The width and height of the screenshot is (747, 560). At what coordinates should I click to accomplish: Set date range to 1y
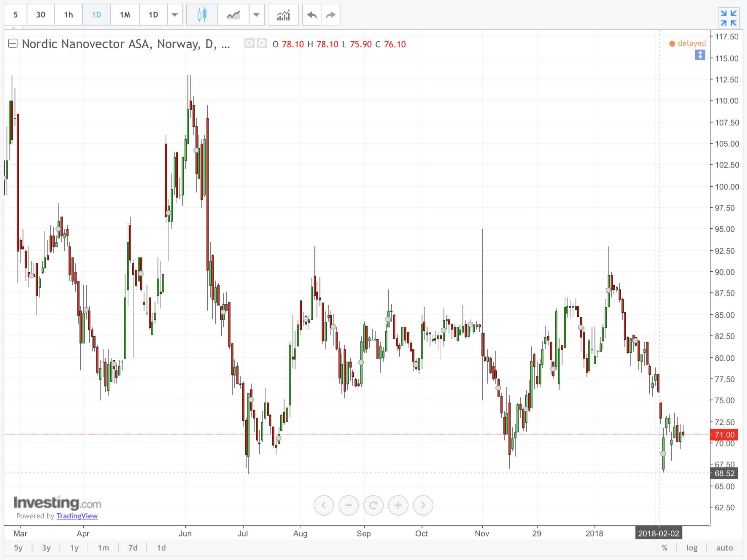click(x=74, y=548)
